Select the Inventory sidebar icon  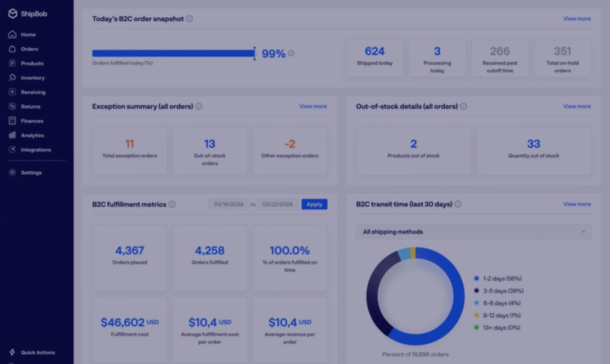[12, 78]
